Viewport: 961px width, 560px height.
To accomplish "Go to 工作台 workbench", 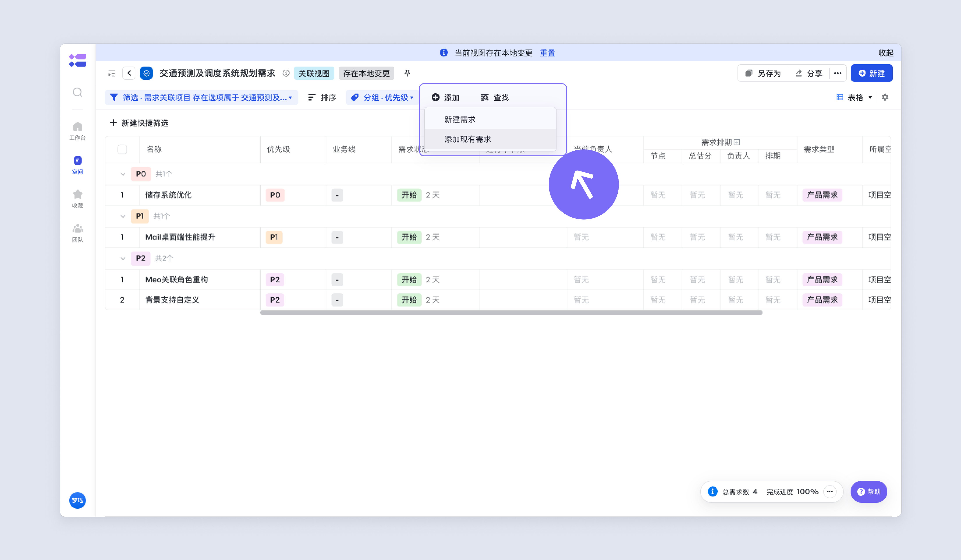I will (x=77, y=131).
